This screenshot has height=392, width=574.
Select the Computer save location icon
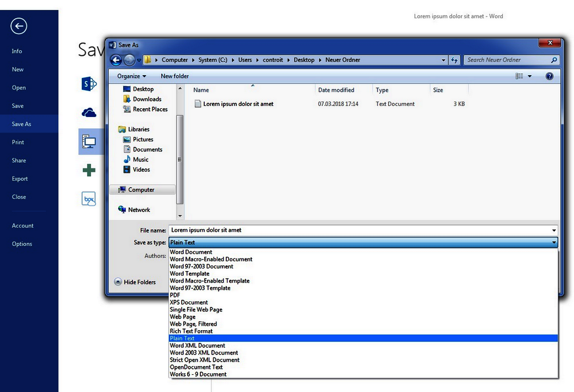point(89,142)
